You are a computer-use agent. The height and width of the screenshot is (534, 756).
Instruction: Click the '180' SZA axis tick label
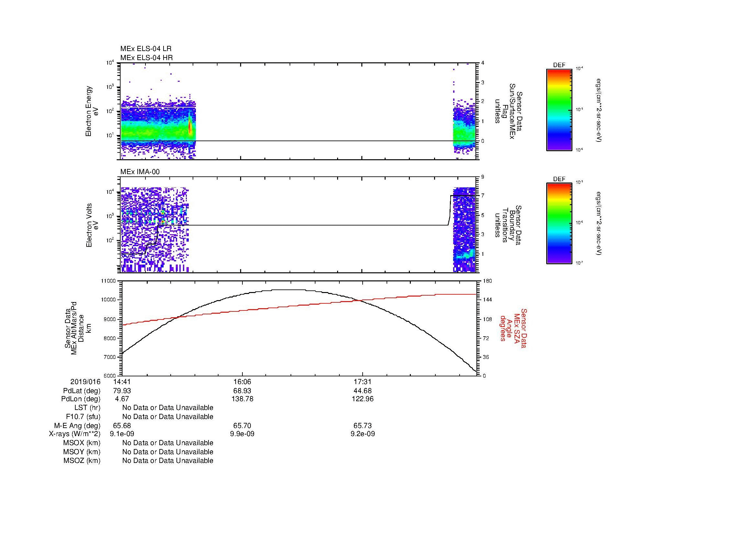(487, 281)
